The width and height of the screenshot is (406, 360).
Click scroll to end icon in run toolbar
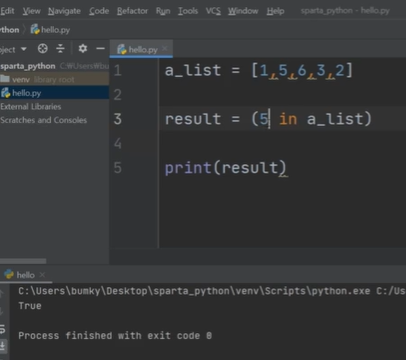(2, 345)
